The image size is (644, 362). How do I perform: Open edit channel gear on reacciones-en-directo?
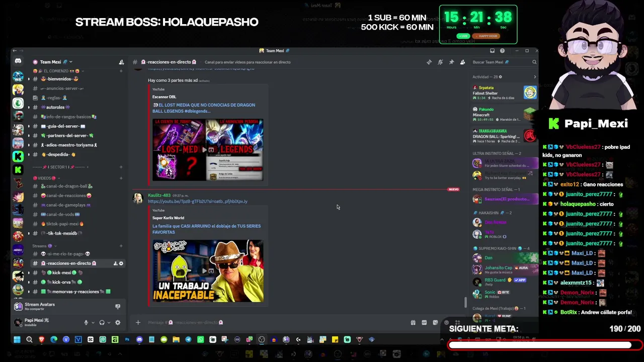coord(121,263)
